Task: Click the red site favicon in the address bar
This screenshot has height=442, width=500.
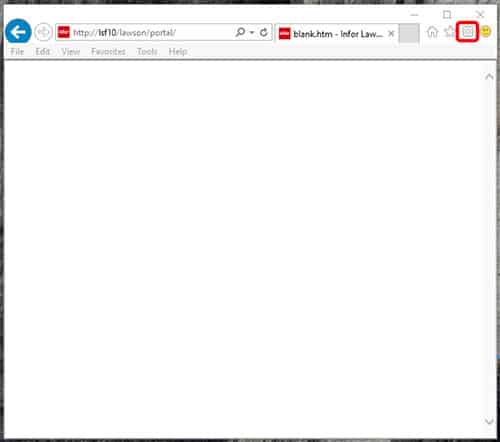Action: click(64, 32)
